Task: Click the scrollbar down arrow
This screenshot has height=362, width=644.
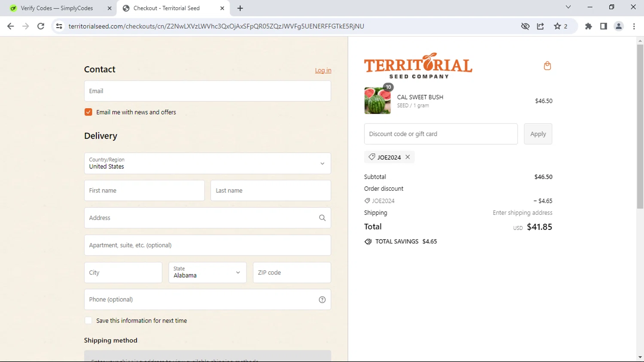Action: [640, 357]
